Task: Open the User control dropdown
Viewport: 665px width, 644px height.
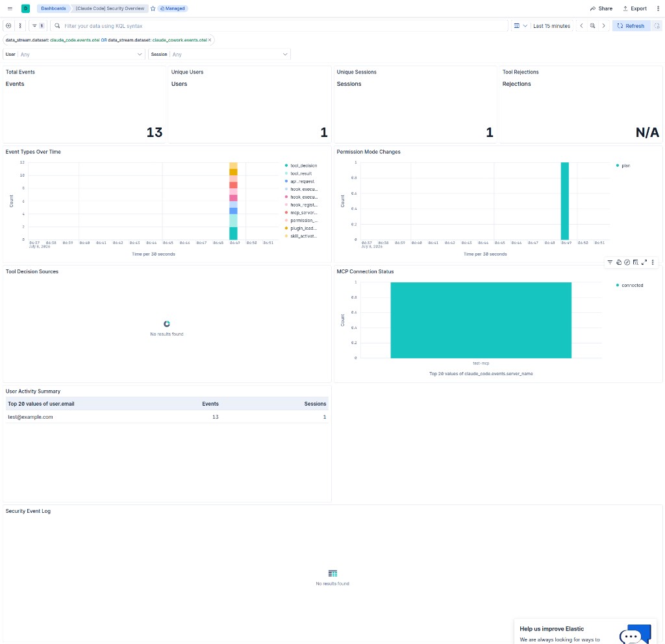Action: (74, 55)
